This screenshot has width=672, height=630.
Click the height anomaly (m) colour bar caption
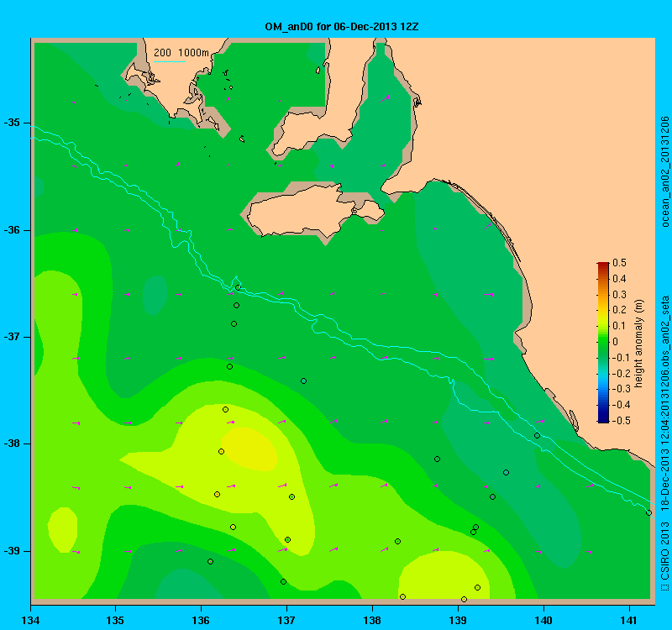coord(639,344)
